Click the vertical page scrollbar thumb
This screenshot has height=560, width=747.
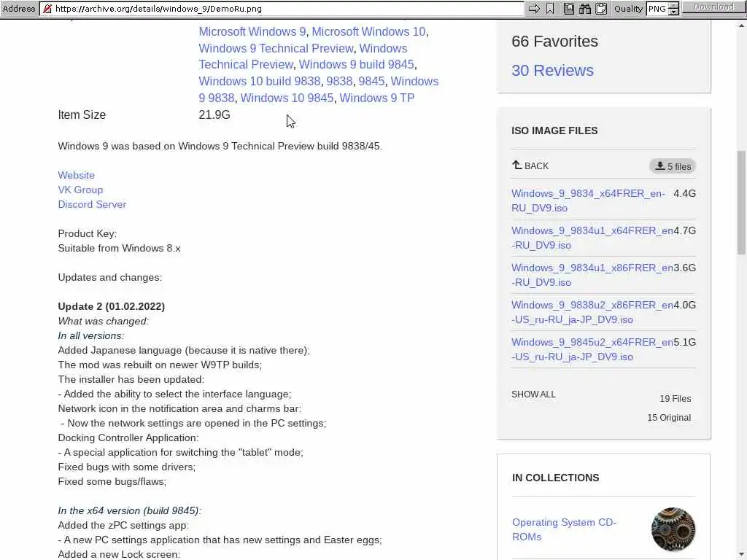pos(741,203)
